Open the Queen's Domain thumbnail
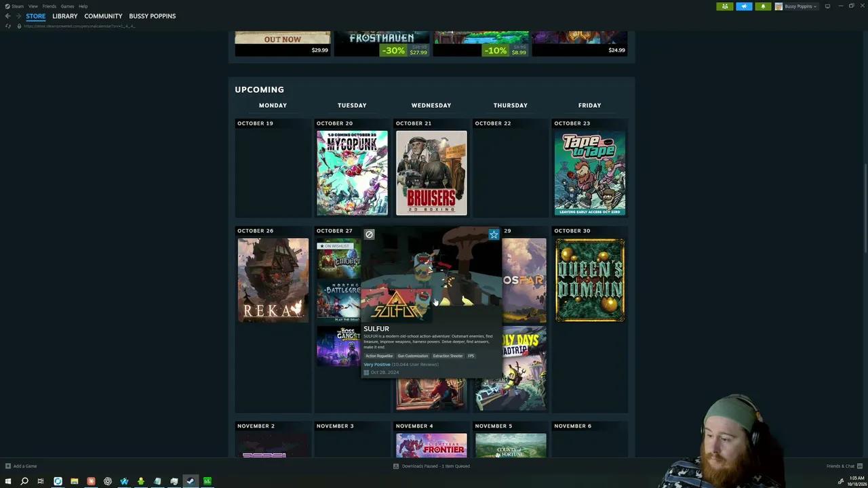Viewport: 868px width, 488px height. pos(590,280)
